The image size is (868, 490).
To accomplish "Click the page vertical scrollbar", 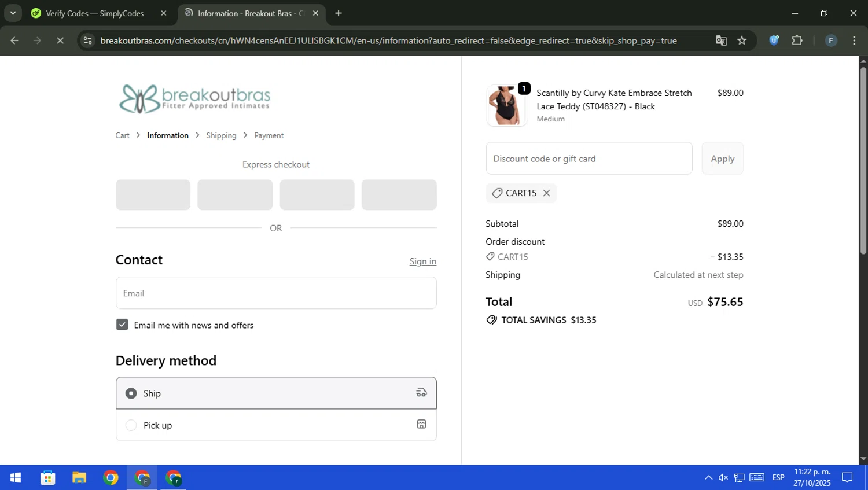I will point(863,161).
